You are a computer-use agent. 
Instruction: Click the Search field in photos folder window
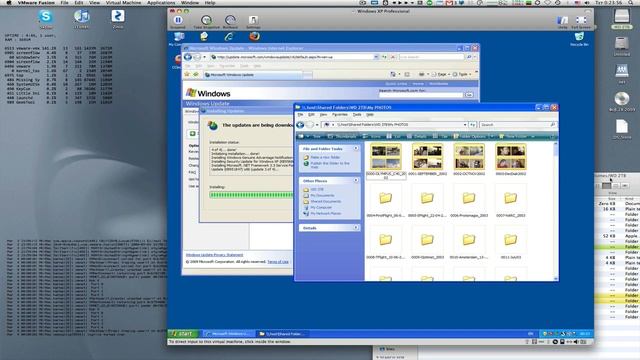click(x=517, y=124)
